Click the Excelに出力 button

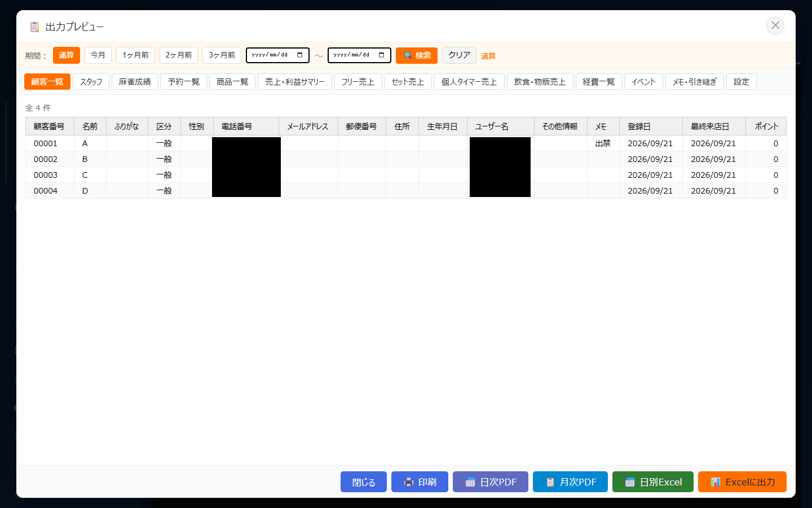(x=742, y=482)
